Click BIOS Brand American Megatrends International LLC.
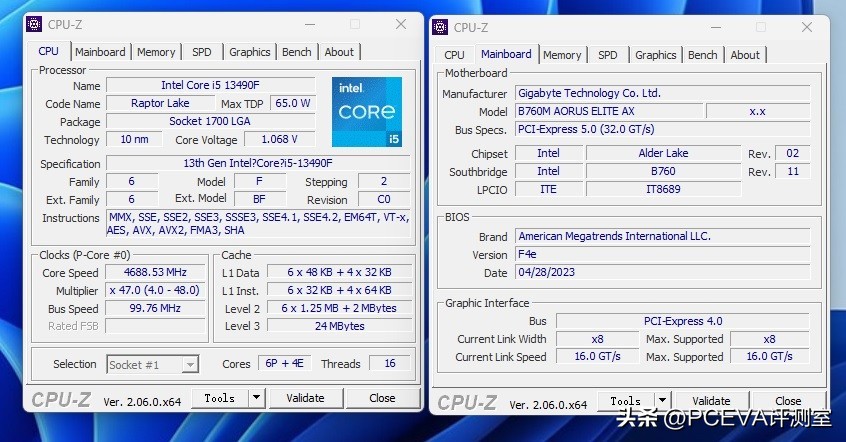 pos(663,236)
